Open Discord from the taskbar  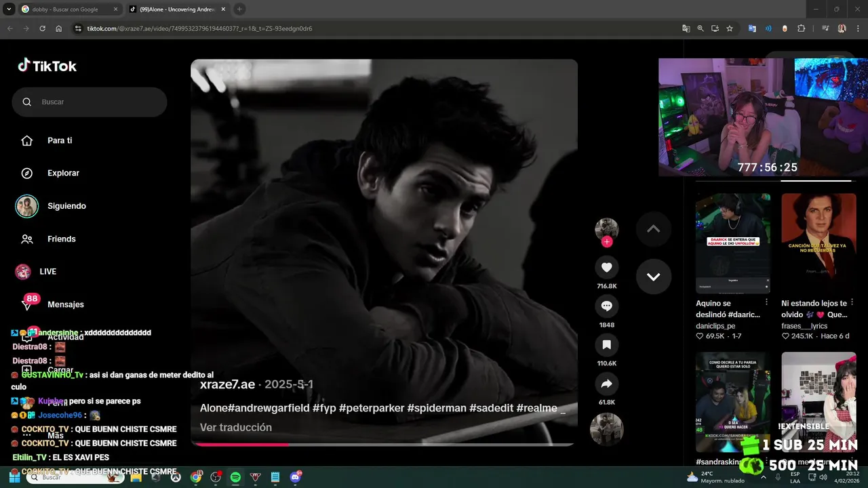[295, 477]
